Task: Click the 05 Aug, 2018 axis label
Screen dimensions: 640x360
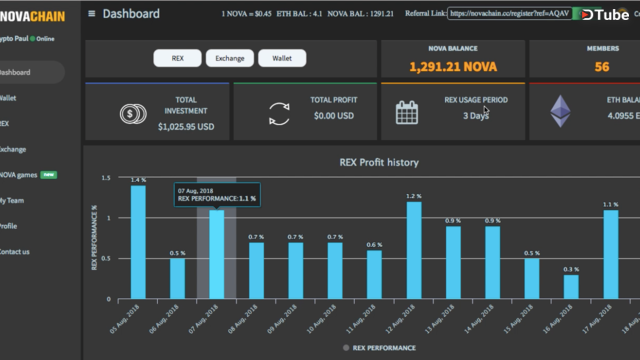Action: 125,320
